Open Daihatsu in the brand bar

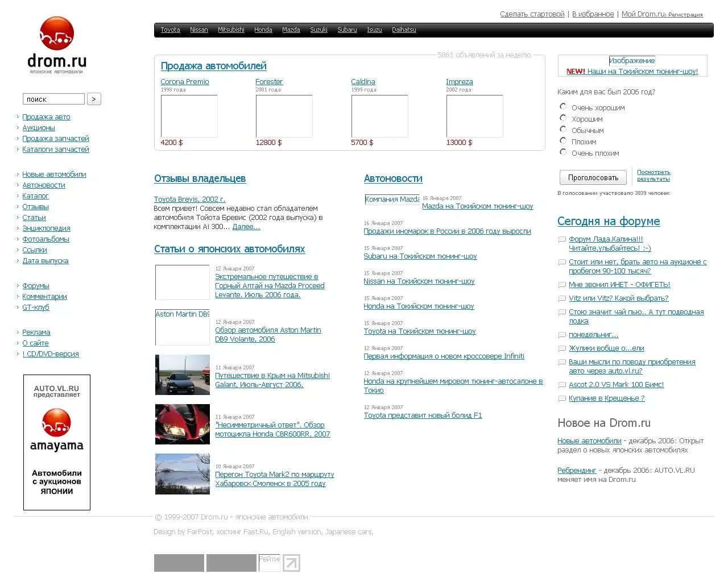click(x=404, y=30)
